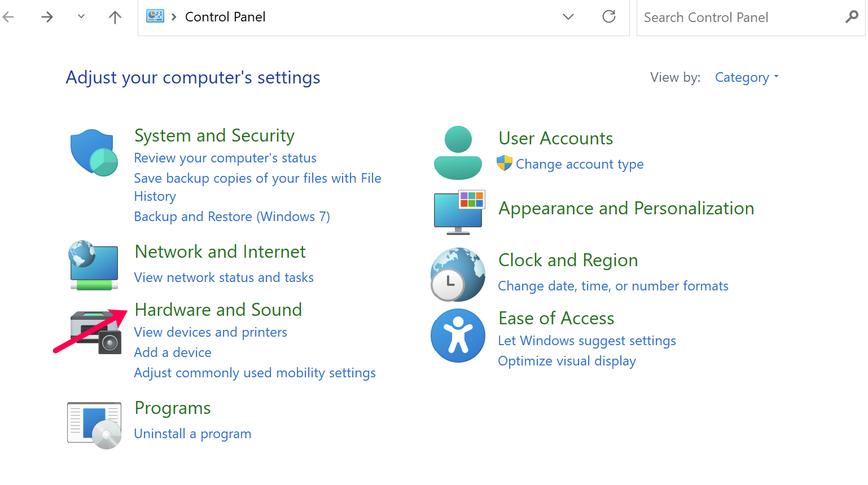
Task: Click the User Accounts person icon
Action: pyautogui.click(x=458, y=152)
